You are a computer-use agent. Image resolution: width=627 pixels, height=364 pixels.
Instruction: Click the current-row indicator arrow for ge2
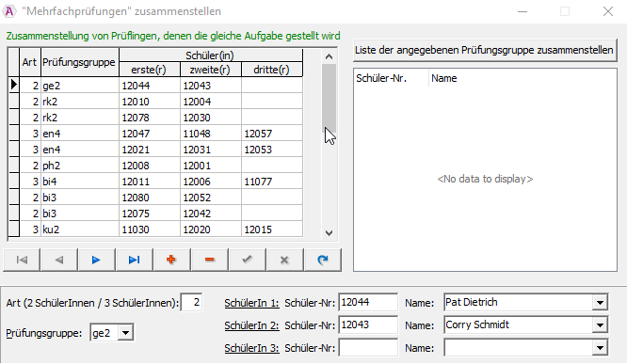pyautogui.click(x=14, y=85)
